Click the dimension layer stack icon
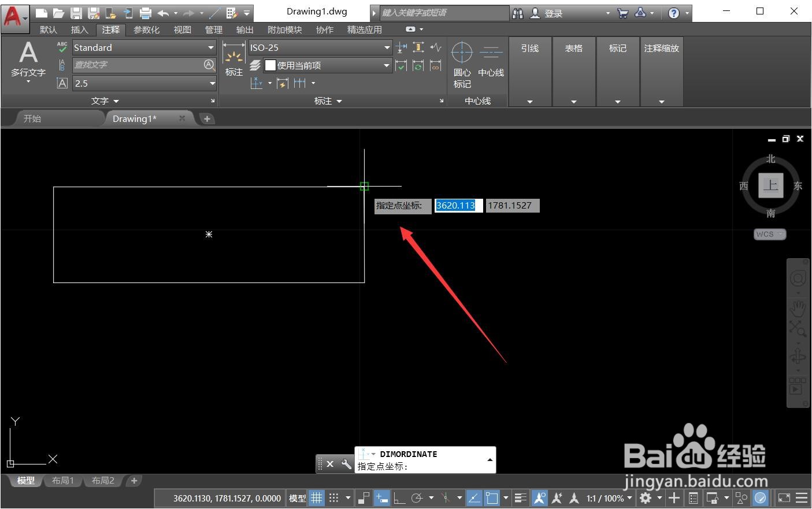 (255, 65)
